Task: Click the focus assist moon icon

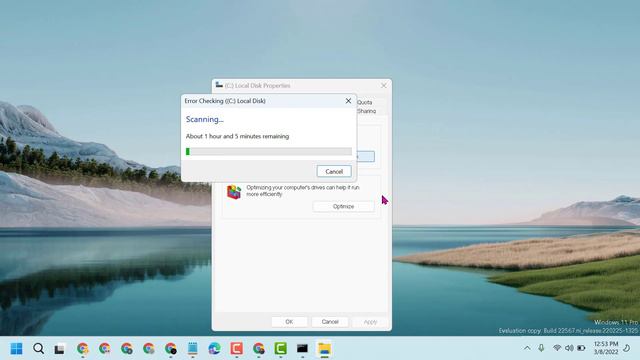Action: click(x=627, y=348)
